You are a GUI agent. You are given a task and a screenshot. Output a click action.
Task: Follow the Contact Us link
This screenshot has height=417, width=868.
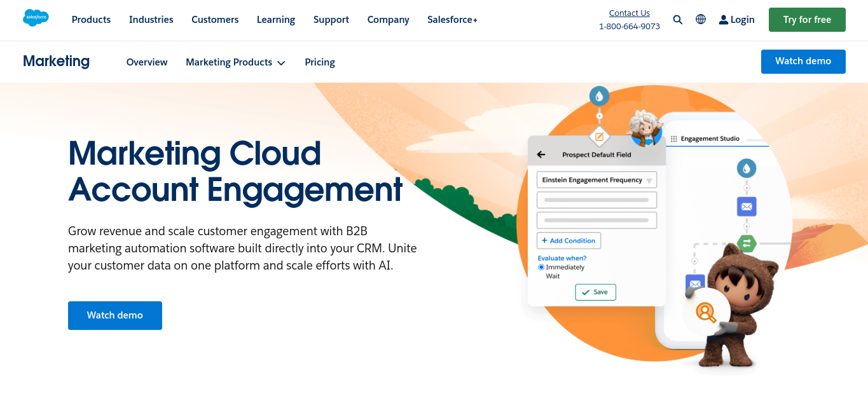click(630, 13)
